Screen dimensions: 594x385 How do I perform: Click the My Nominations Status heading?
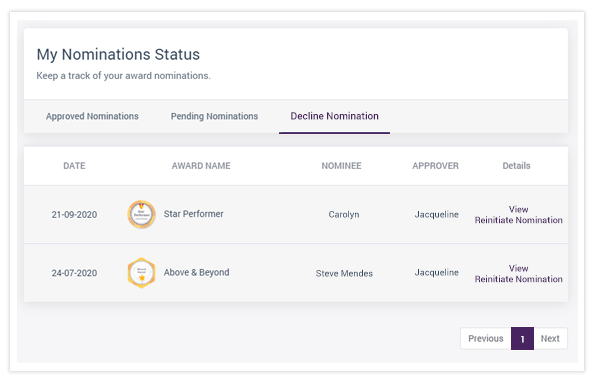pos(118,54)
